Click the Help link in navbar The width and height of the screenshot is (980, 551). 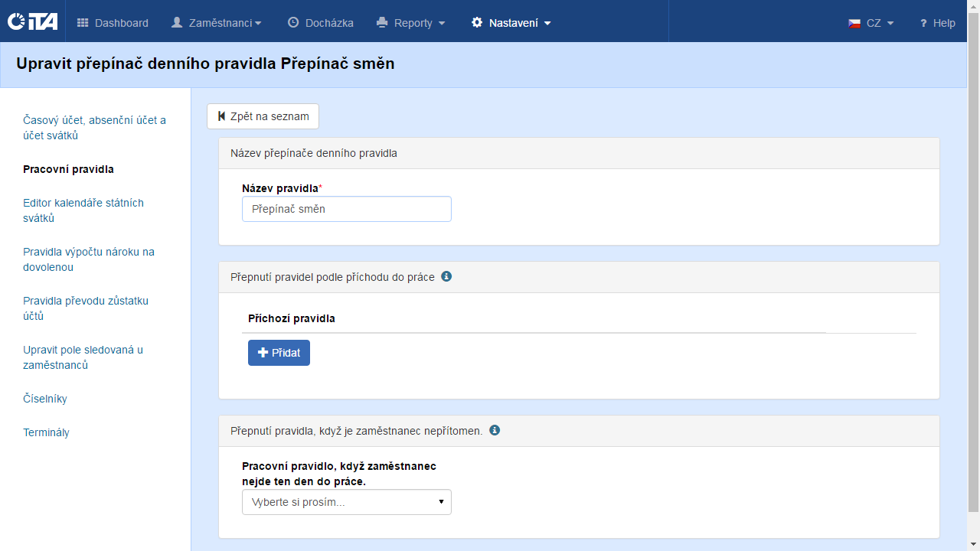(x=937, y=23)
